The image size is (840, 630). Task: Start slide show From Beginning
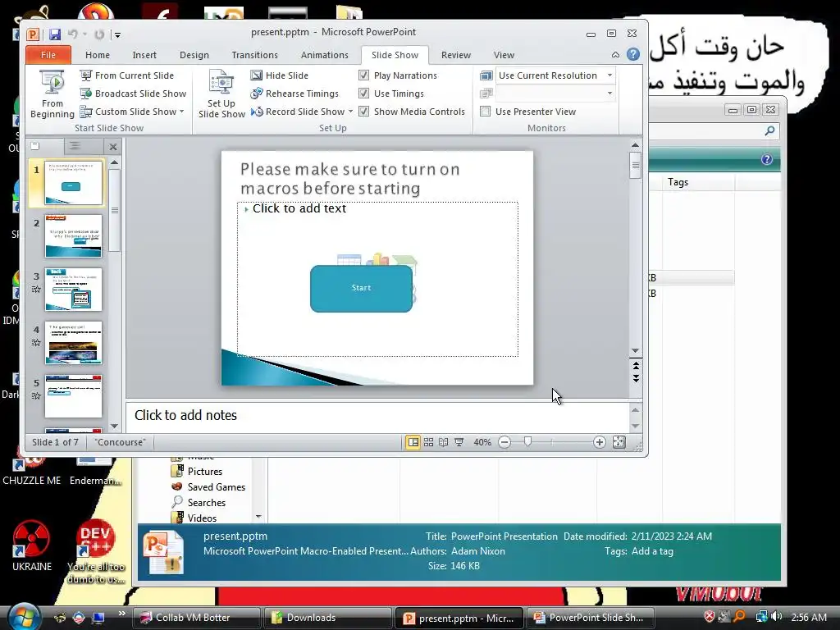52,94
